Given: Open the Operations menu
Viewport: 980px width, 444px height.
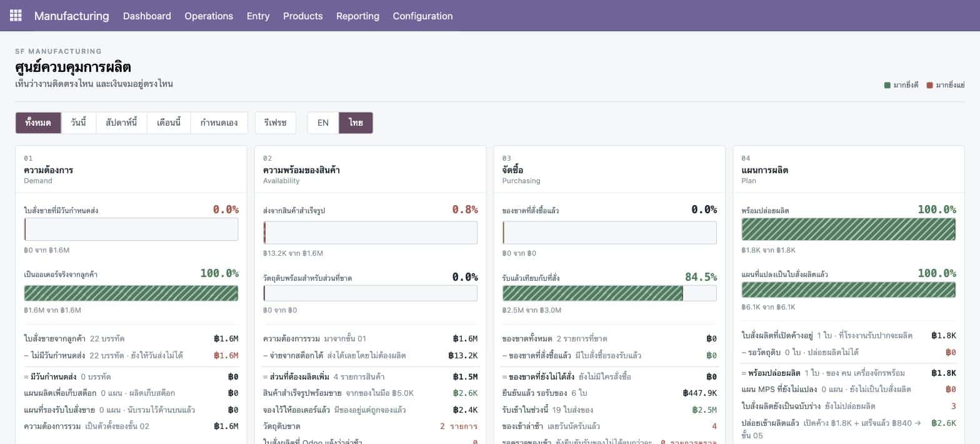Looking at the screenshot, I should [x=209, y=16].
